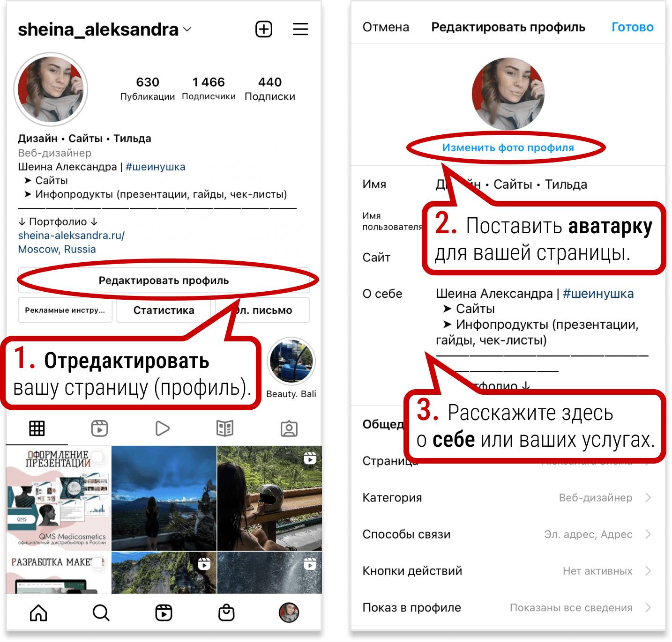Open the video play tab
Image resolution: width=672 pixels, height=642 pixels.
(x=162, y=428)
